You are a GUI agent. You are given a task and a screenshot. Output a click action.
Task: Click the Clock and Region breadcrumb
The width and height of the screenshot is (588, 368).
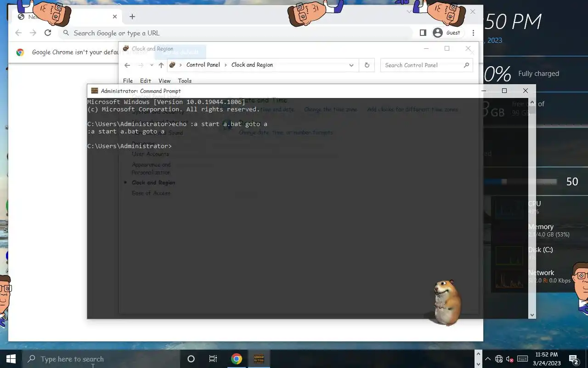coord(252,65)
